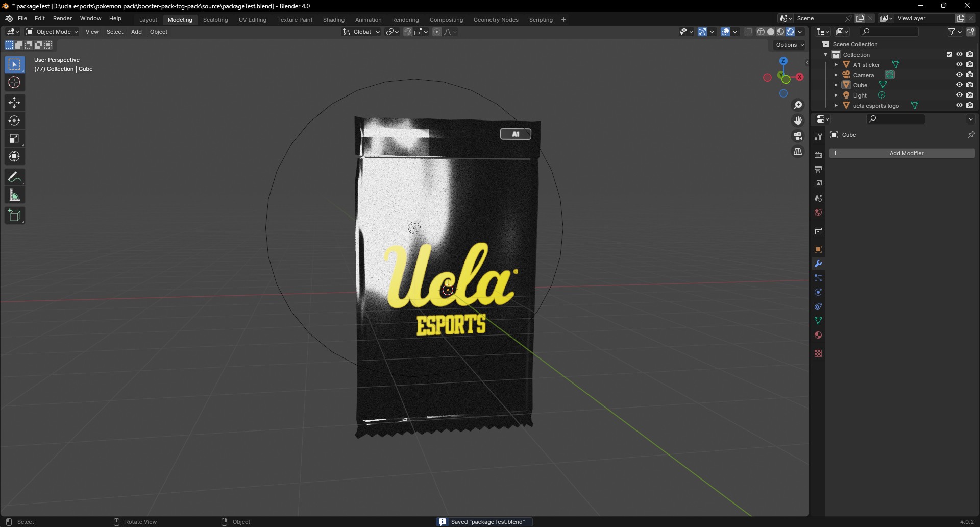Click the outliner search field
Screen dimensions: 980x527
coord(889,32)
